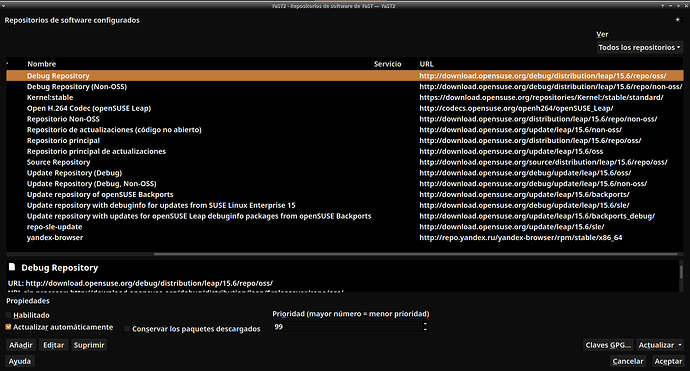690x371 pixels.
Task: Select Update repository of openSUSE Backports
Action: point(345,195)
